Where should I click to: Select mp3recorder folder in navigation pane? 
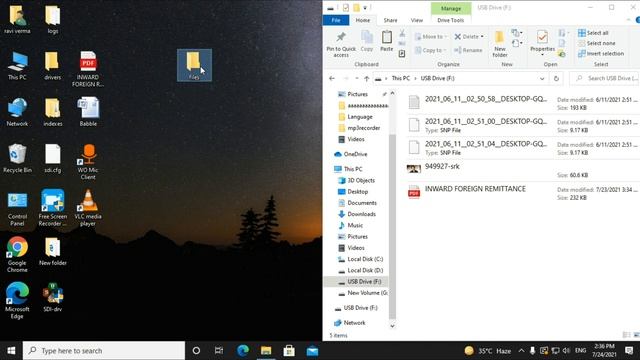pos(360,128)
